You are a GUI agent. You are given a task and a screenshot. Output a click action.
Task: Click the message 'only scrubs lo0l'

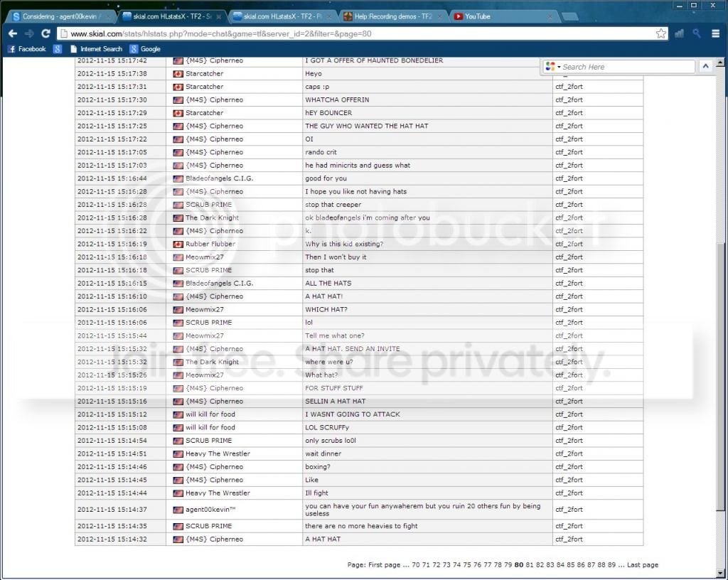330,441
